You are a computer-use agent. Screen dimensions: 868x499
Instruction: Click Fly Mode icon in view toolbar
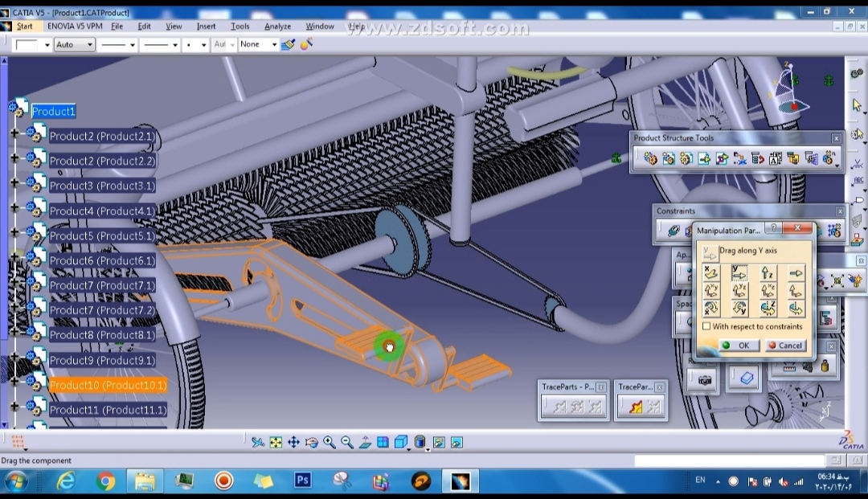tap(257, 442)
